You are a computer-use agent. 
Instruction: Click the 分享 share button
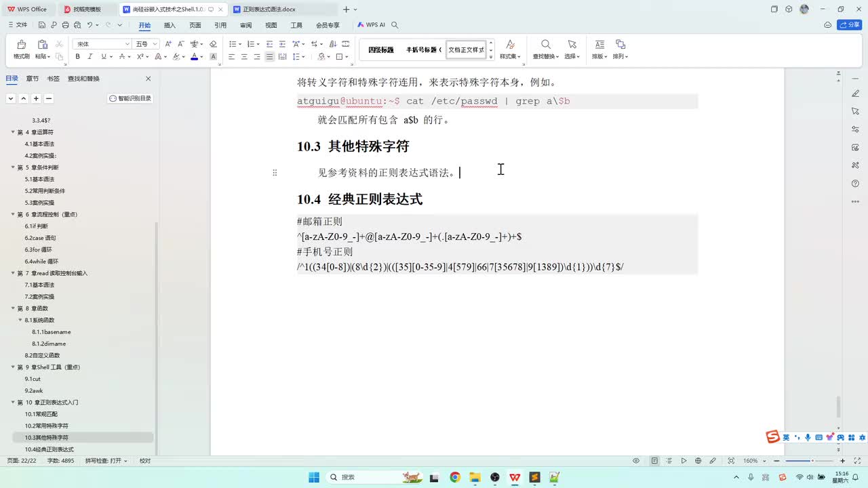click(x=850, y=25)
